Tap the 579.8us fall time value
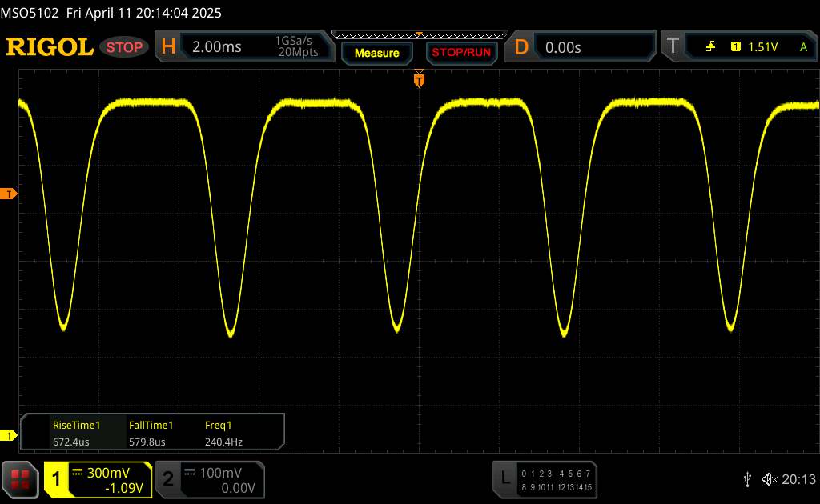 [147, 442]
